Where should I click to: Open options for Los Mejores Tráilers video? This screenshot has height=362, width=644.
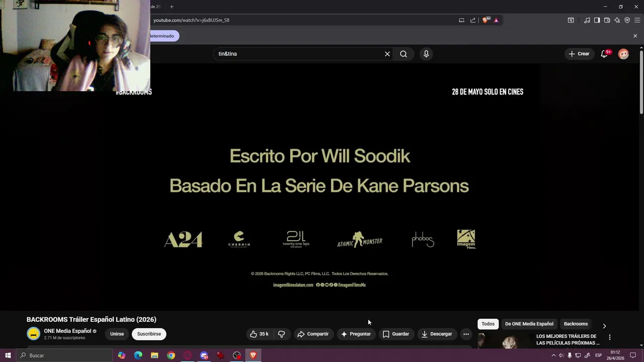[x=609, y=337]
